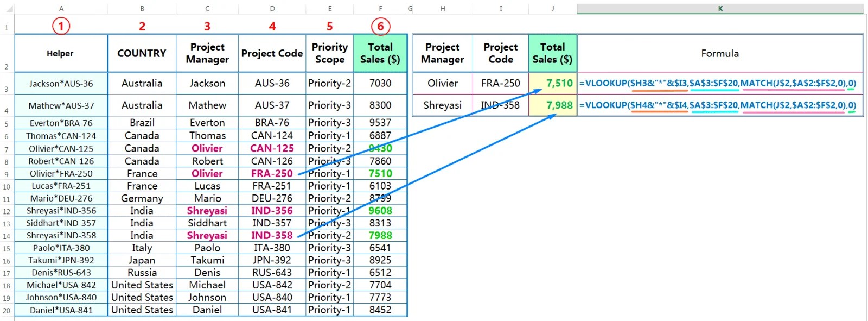868x321 pixels.
Task: Click cell Shreyasi*IND-356
Action: (61, 211)
